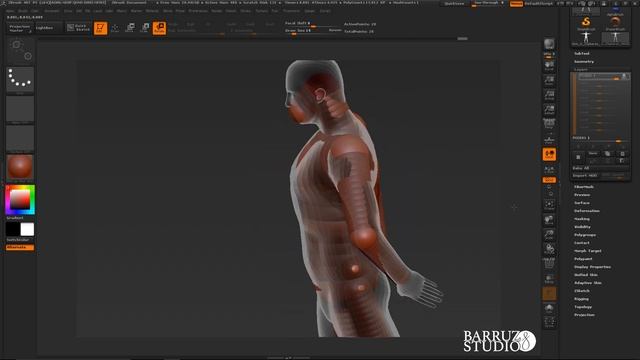Click Import MDD in Layers
Screen dimensions: 640x360
[584, 176]
